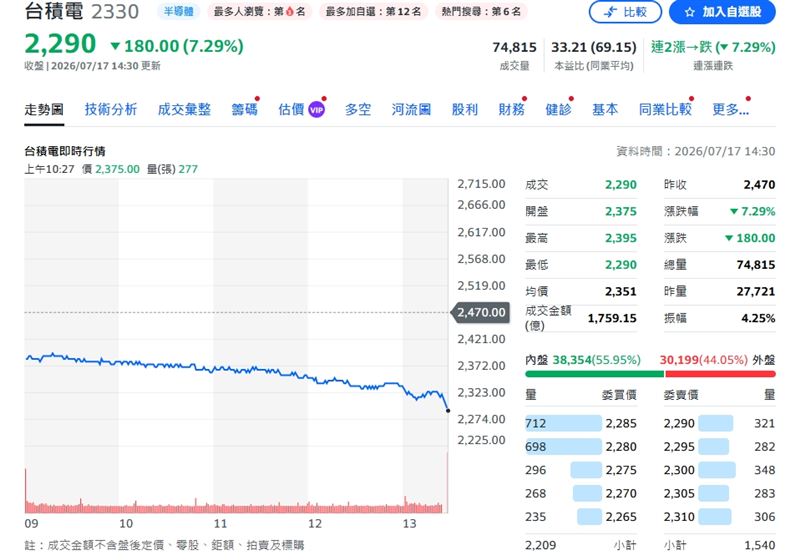Click the 半導體 industry tag
The height and width of the screenshot is (560, 800).
[179, 11]
